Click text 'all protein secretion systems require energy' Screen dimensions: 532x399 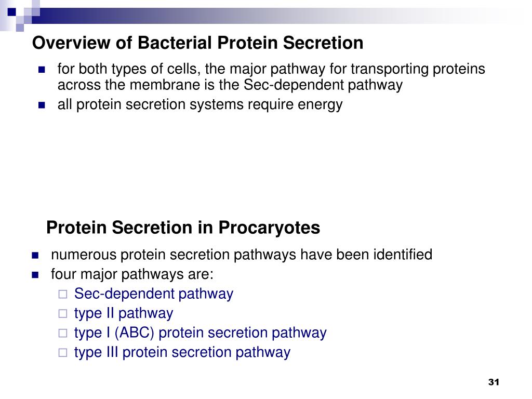[200, 105]
